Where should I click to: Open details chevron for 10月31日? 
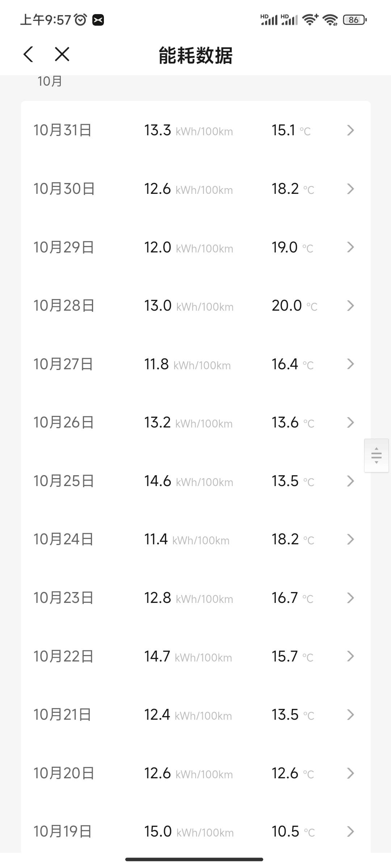click(x=350, y=130)
